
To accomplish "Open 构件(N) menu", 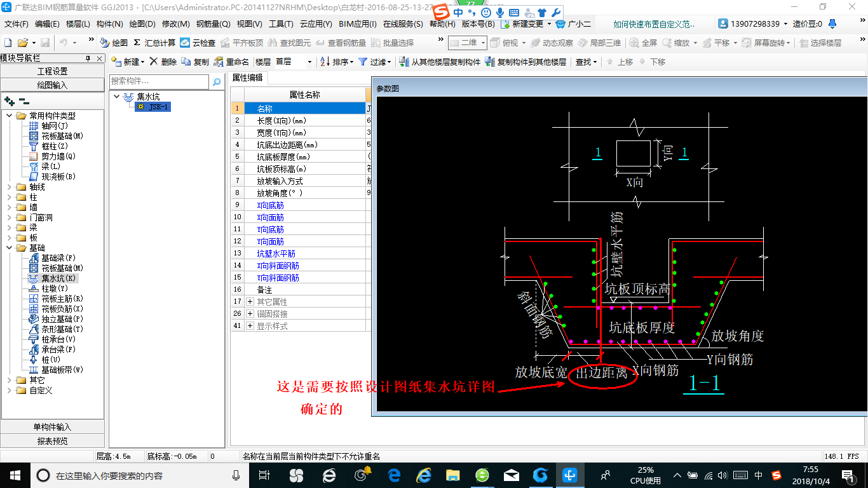I will click(109, 24).
